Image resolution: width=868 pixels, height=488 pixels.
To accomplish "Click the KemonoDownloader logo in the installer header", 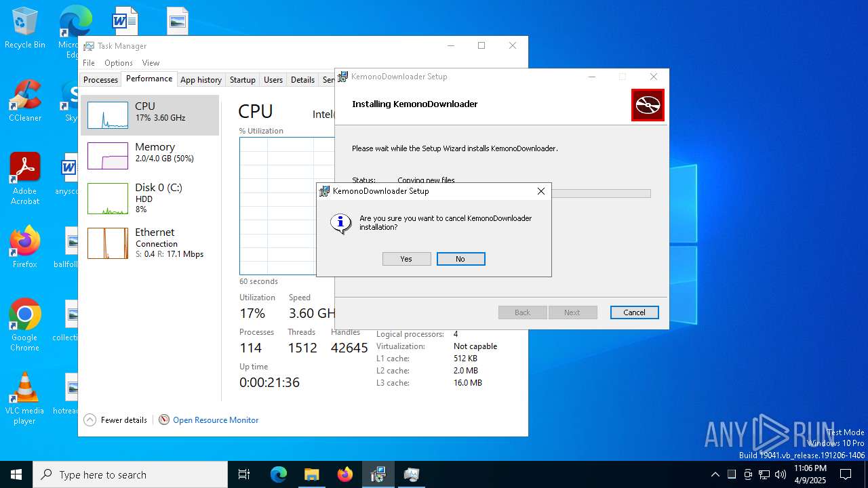I will pos(648,105).
